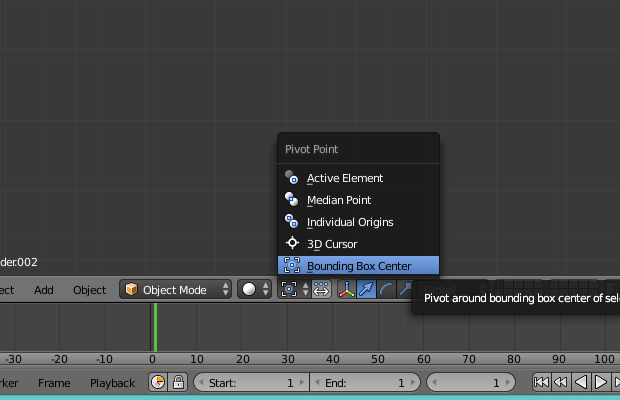This screenshot has width=620, height=400.
Task: Open the Frame menu in timeline
Action: point(54,383)
